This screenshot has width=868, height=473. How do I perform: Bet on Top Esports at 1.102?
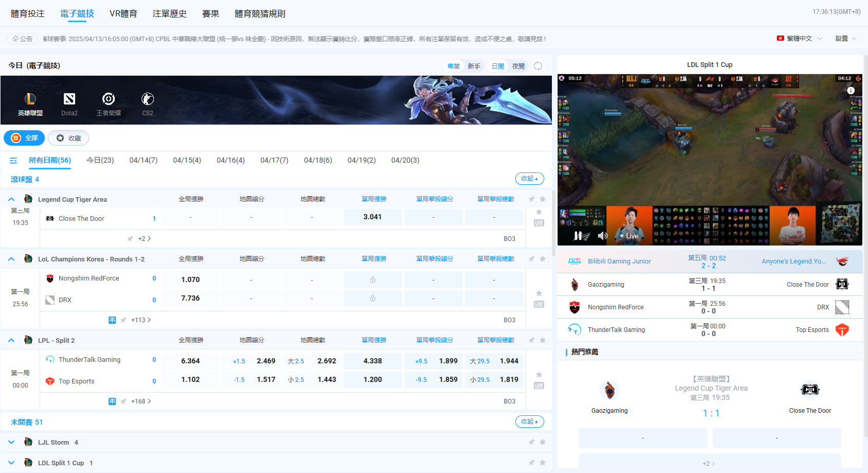tap(190, 379)
